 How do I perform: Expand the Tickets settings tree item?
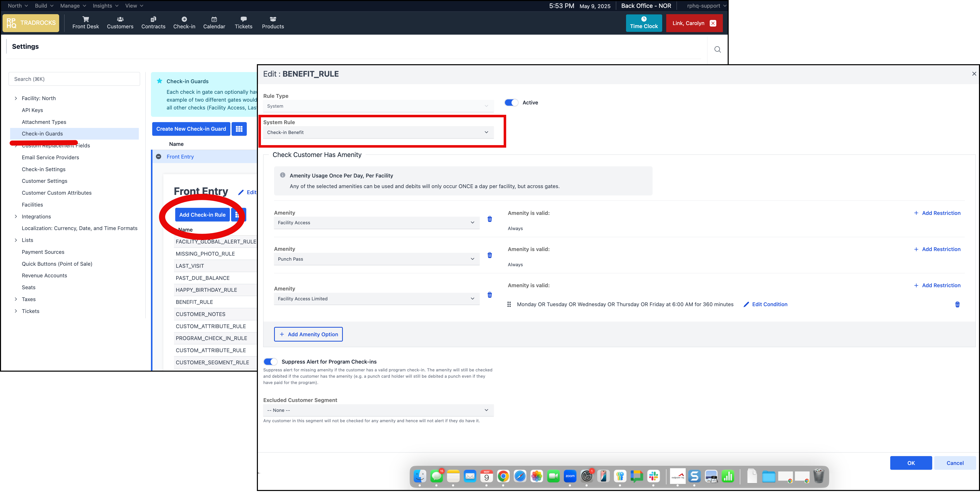point(16,311)
